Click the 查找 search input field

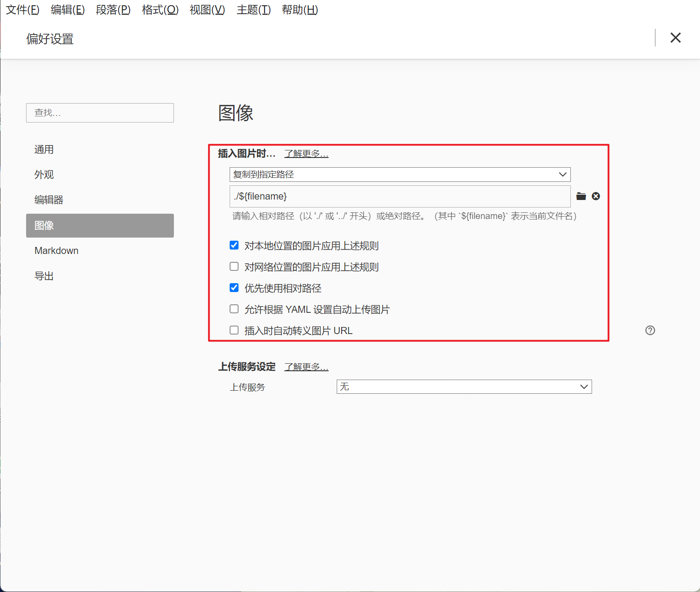[100, 113]
